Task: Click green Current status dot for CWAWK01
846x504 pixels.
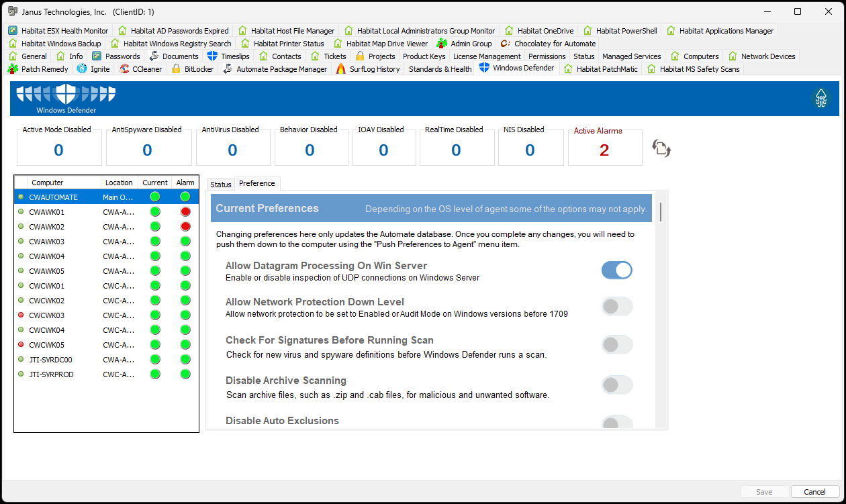Action: point(155,212)
